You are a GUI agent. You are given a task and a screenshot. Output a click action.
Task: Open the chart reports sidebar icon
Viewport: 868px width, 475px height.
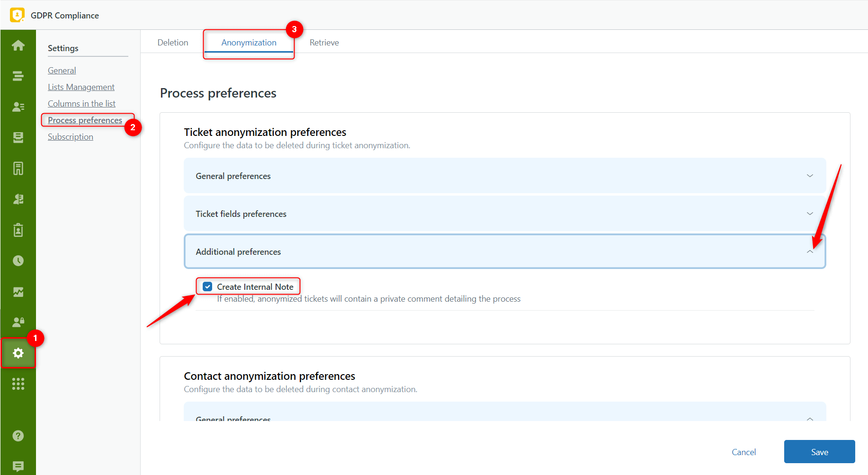[18, 292]
